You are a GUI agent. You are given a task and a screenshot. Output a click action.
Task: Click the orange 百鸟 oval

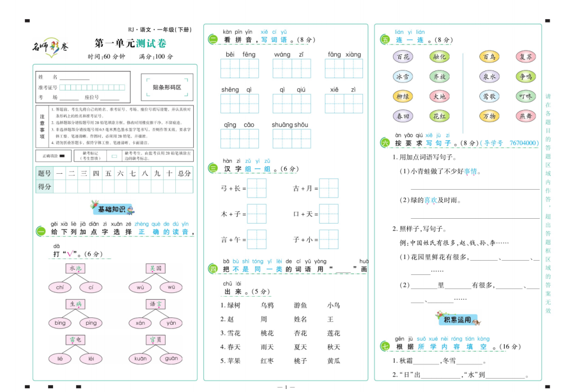[489, 57]
